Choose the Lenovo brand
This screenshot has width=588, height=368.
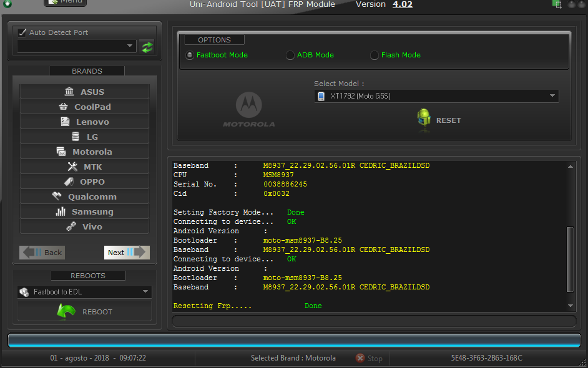click(x=84, y=122)
